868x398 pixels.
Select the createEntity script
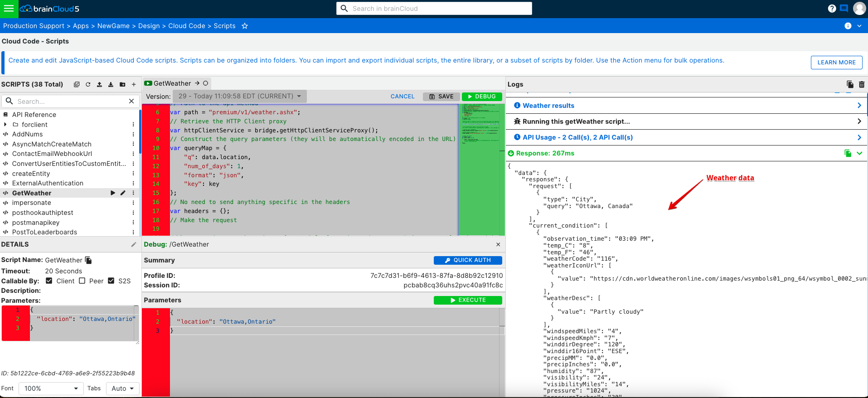31,174
